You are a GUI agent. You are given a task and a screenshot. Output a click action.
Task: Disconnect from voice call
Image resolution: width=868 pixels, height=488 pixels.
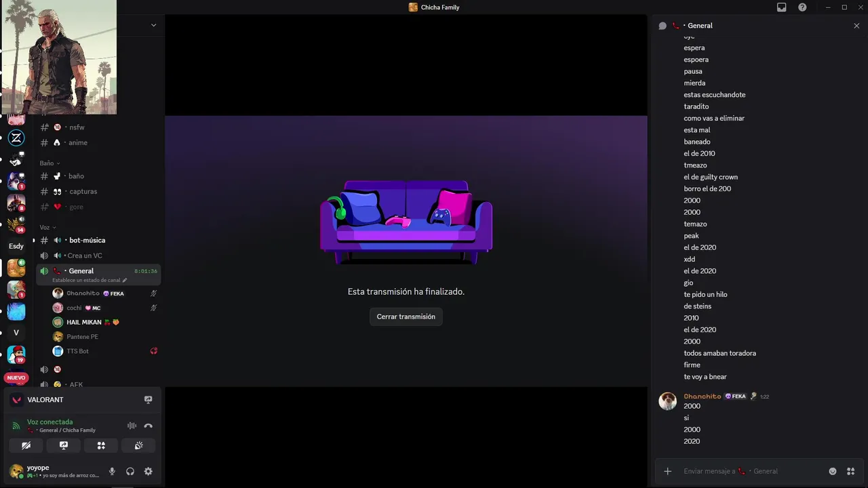pos(148,426)
